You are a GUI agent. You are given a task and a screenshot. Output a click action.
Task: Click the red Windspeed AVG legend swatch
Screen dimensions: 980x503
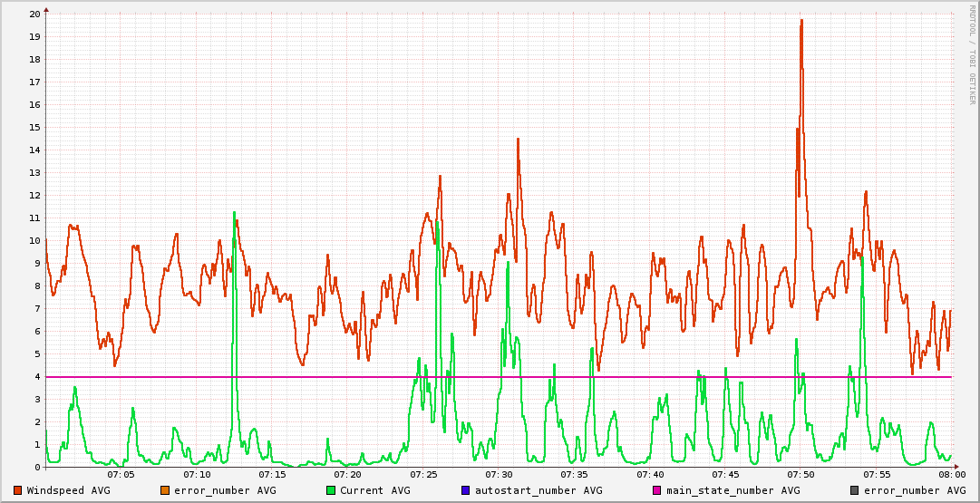[17, 490]
